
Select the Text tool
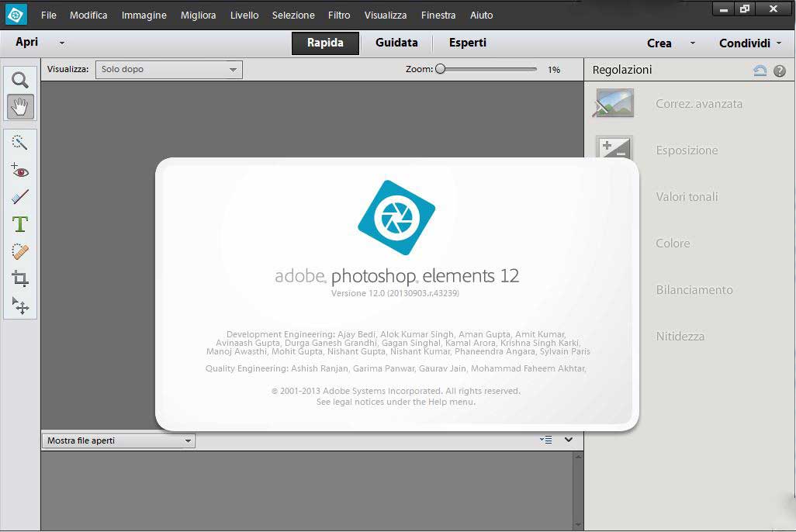click(20, 224)
